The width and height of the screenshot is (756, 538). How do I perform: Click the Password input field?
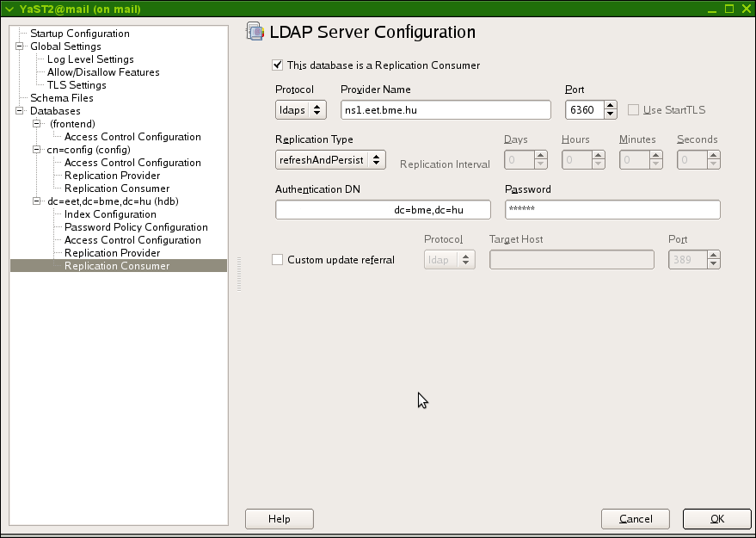(x=612, y=210)
